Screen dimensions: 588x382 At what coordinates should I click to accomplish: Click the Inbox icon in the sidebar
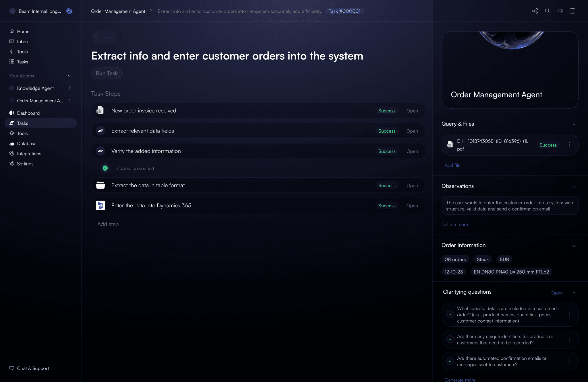[12, 41]
